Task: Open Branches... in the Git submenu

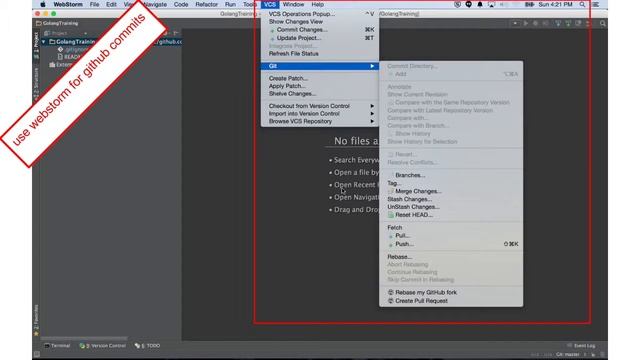Action: point(451,175)
